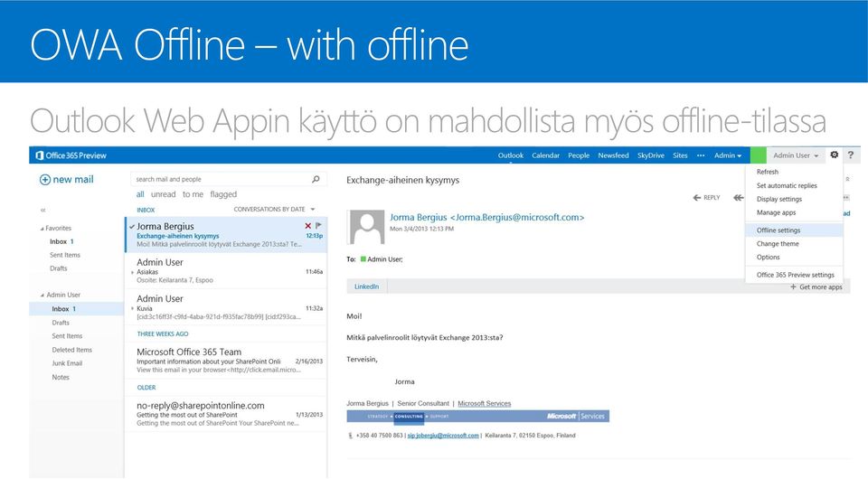Collapse folder pane with double chevron
The width and height of the screenshot is (868, 479).
point(42,211)
